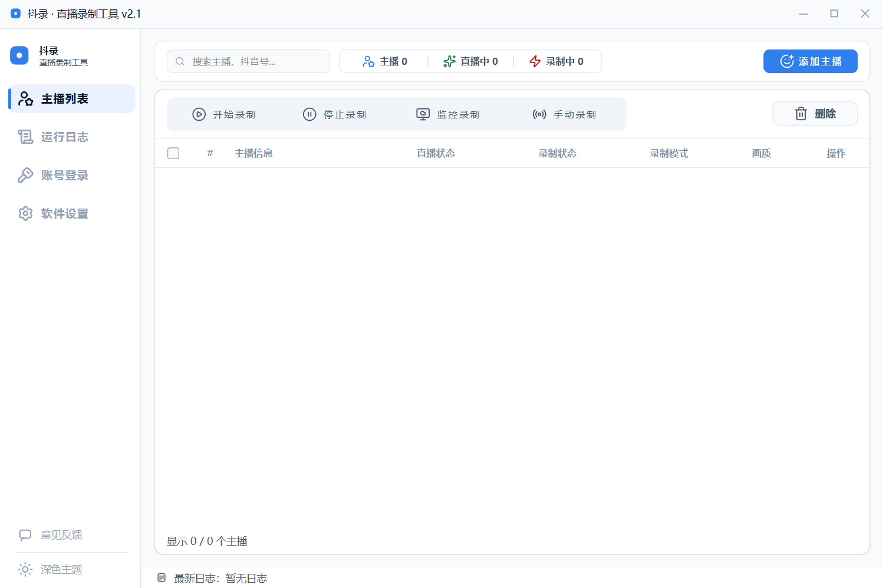Image resolution: width=883 pixels, height=588 pixels.
Task: Click the 直播中 0 counter
Action: pos(470,61)
